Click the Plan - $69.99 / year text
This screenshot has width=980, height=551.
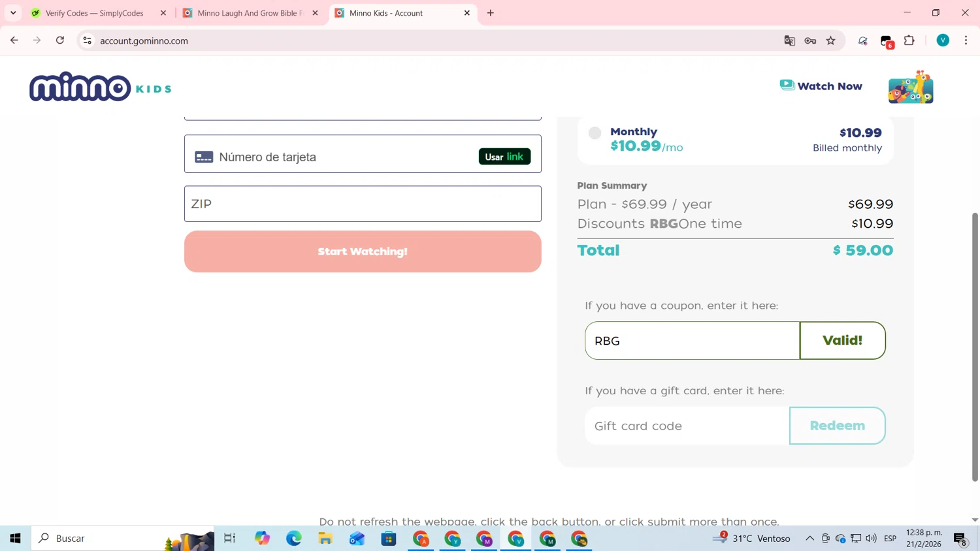point(644,204)
